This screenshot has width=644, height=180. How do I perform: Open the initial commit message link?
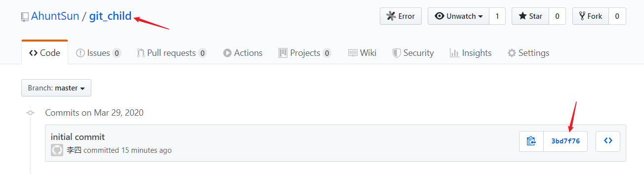tap(78, 137)
